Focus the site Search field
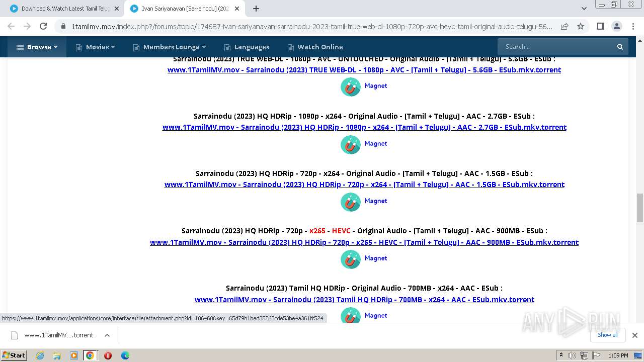Screen dimensions: 644x362 pos(556,47)
